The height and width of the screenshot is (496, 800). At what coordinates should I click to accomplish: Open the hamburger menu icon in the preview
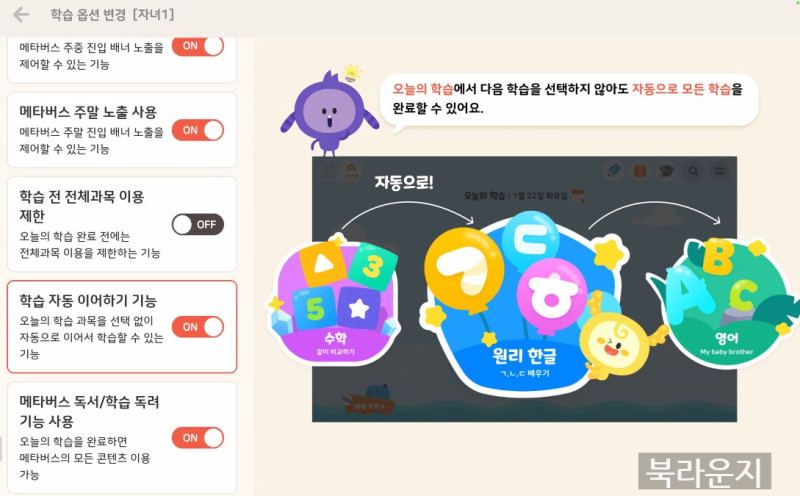pos(720,171)
